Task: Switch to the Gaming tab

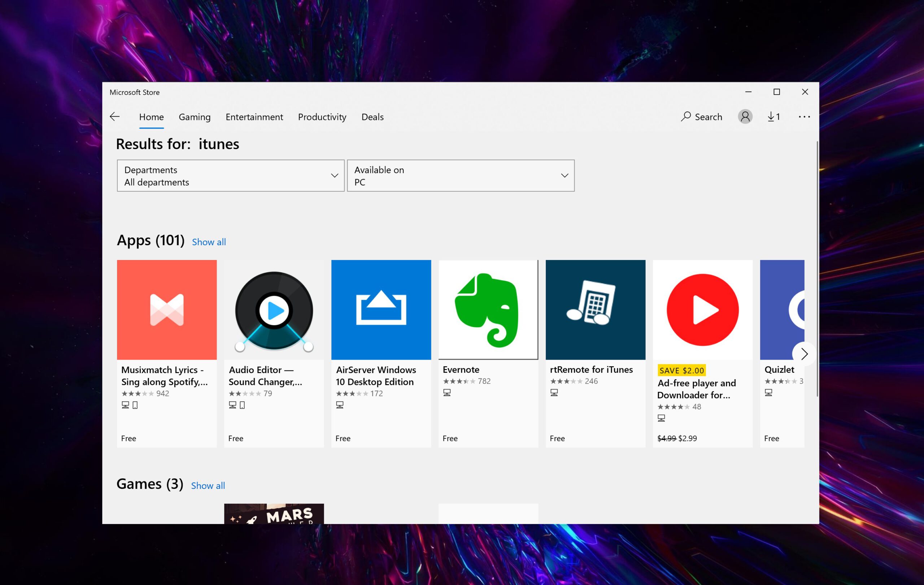Action: click(x=195, y=117)
